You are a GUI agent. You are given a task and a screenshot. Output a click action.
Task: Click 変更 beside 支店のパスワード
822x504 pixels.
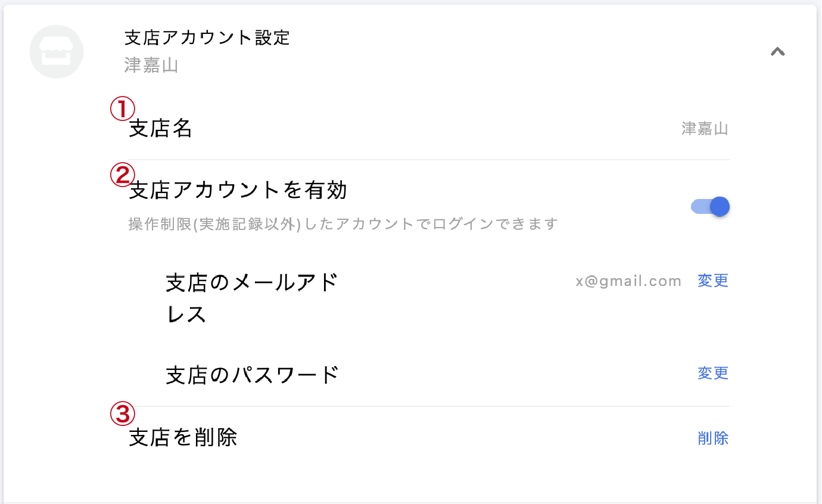pos(712,373)
